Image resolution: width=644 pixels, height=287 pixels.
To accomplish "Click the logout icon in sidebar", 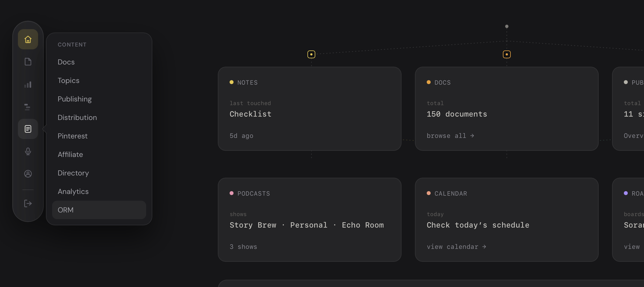I will pos(28,203).
